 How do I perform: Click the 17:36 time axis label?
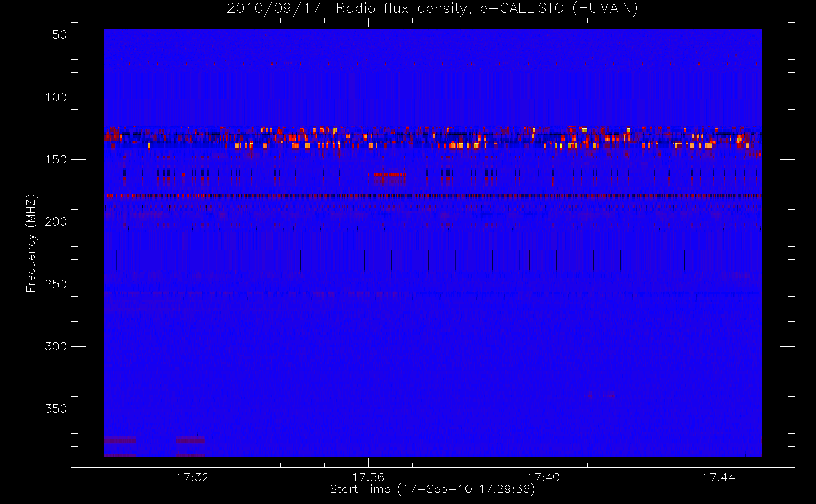click(368, 477)
